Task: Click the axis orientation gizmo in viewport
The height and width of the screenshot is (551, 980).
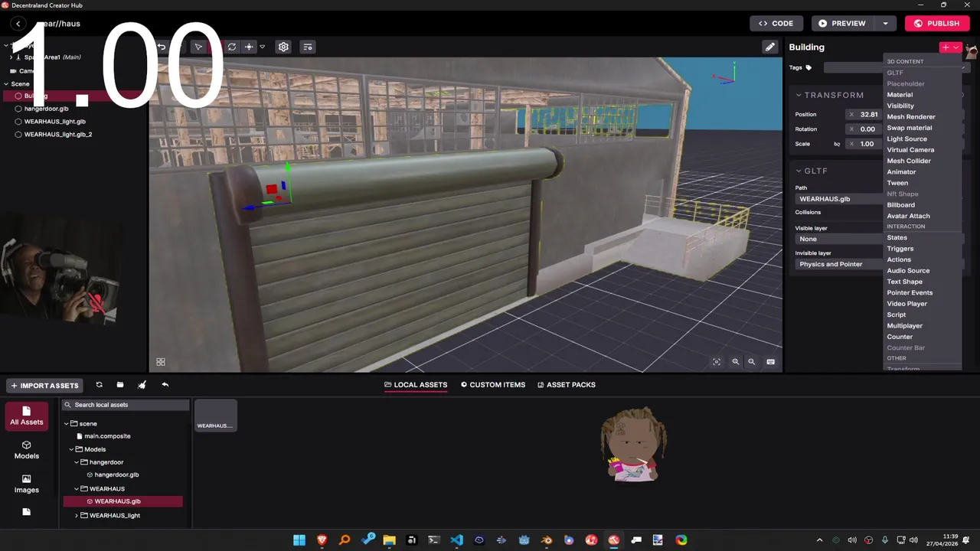Action: [x=725, y=74]
